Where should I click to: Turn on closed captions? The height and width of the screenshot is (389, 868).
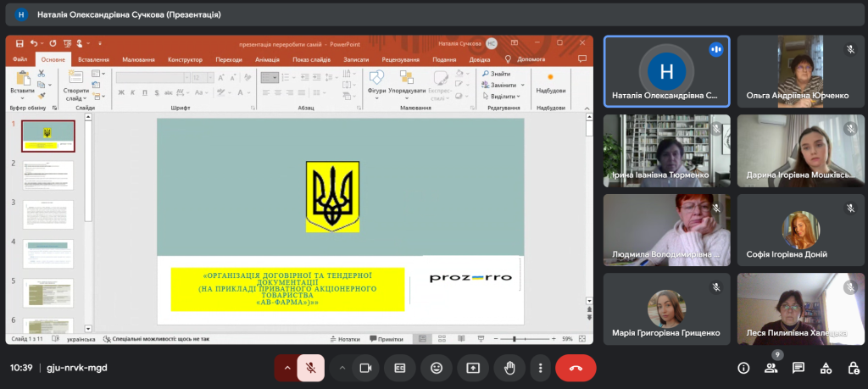coord(401,368)
